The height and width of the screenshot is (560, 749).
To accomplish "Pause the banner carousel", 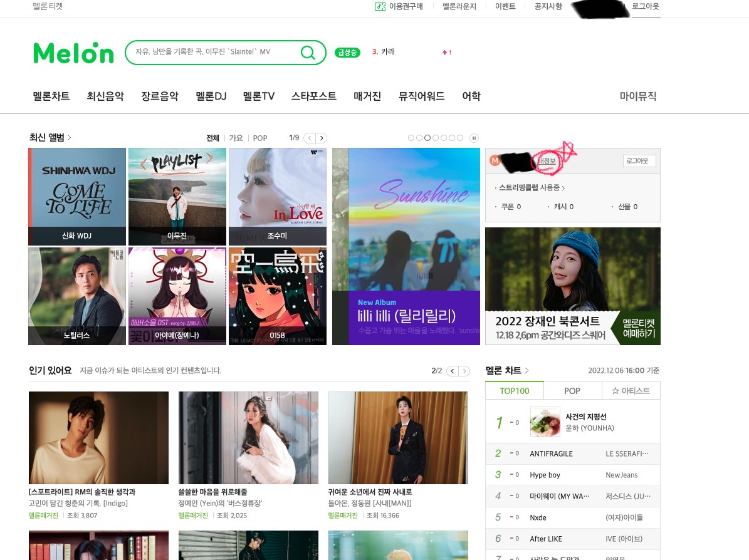I will (x=474, y=138).
